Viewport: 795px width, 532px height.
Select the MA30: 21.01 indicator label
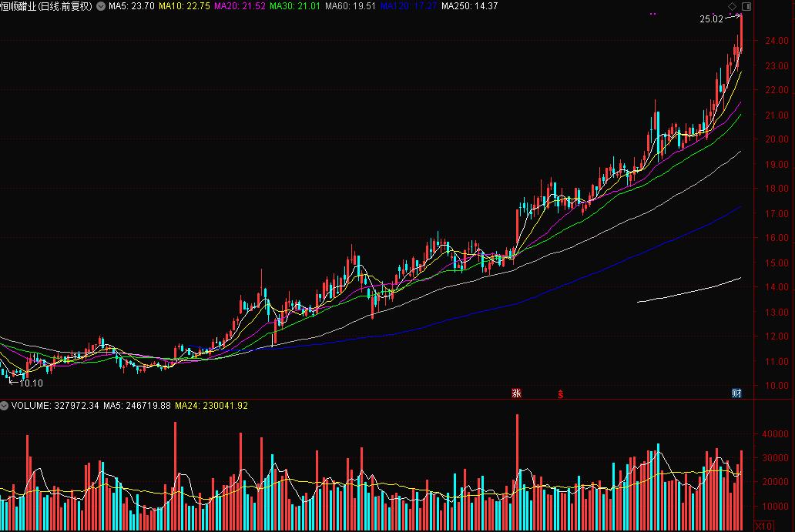click(295, 6)
